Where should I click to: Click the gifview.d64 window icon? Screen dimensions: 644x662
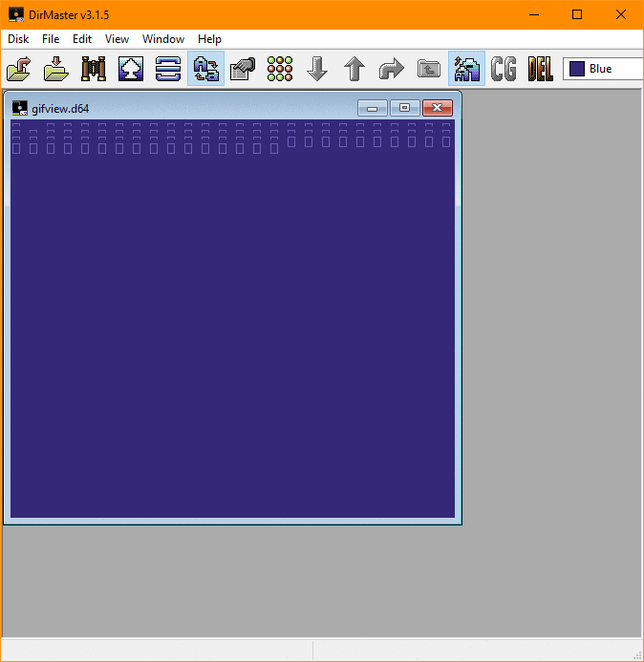tap(19, 108)
